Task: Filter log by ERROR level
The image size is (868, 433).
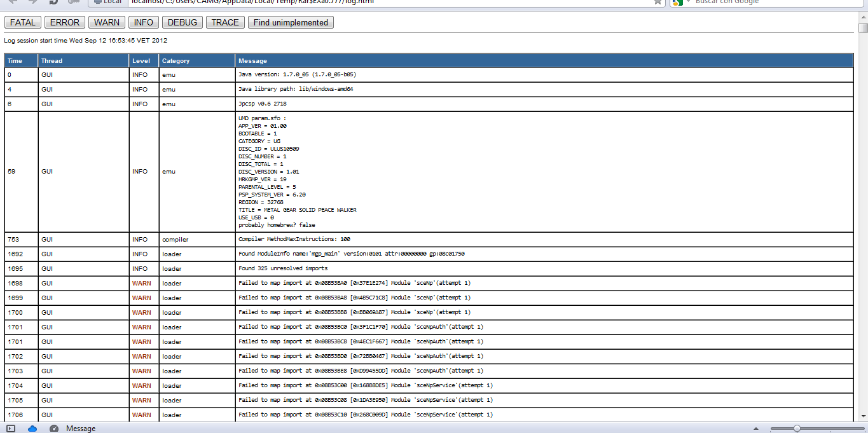Action: 65,22
